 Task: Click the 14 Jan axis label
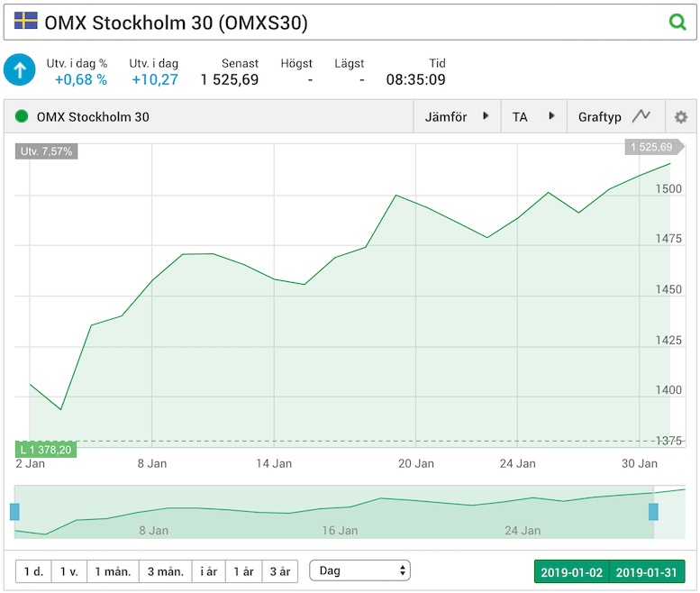(274, 464)
